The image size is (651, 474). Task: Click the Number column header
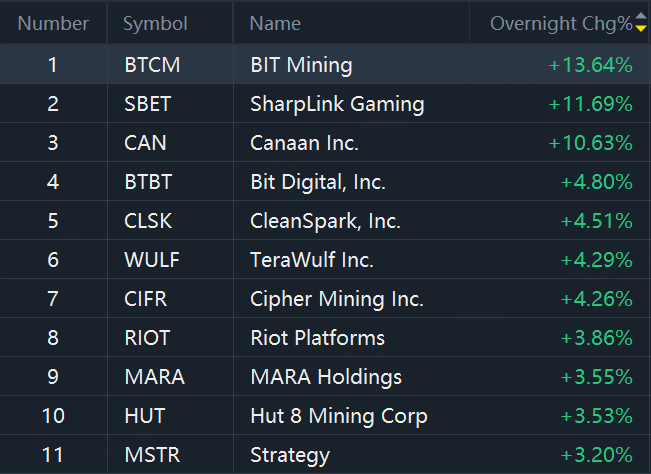click(53, 23)
